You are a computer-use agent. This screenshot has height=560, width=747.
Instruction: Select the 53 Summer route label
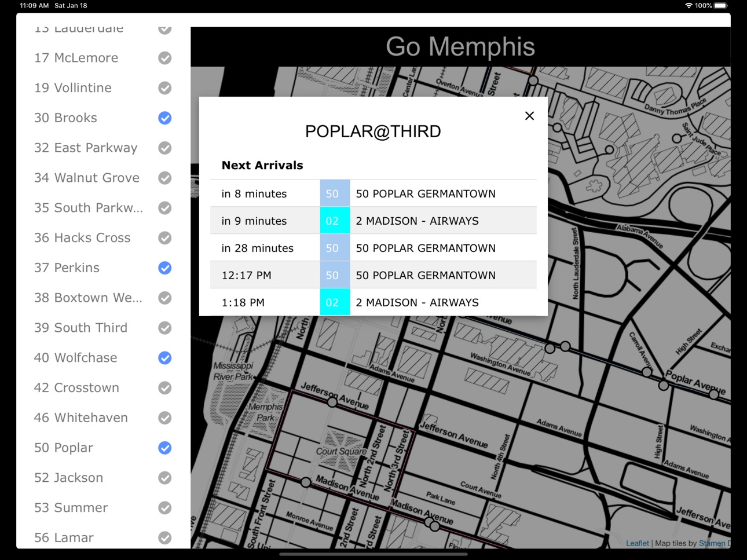(x=71, y=508)
